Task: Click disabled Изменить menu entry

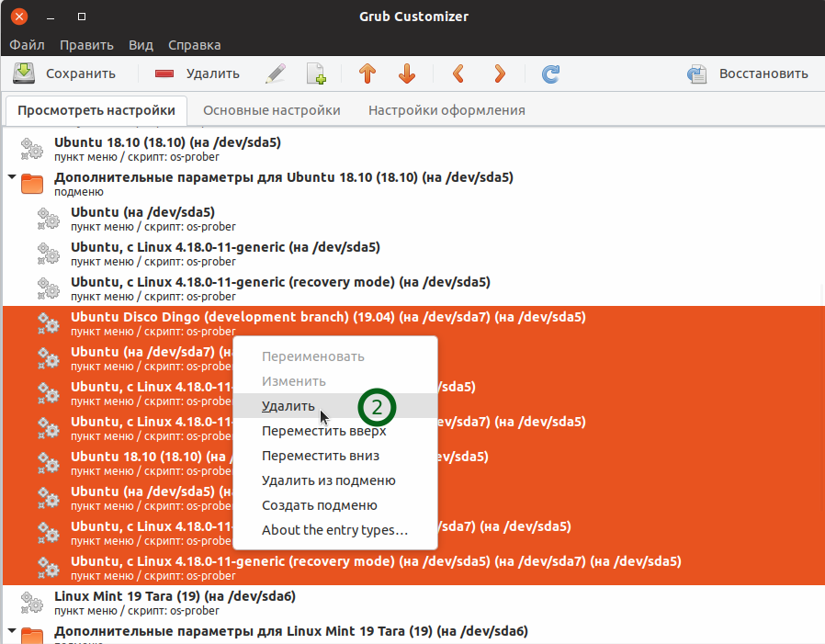Action: tap(335, 381)
